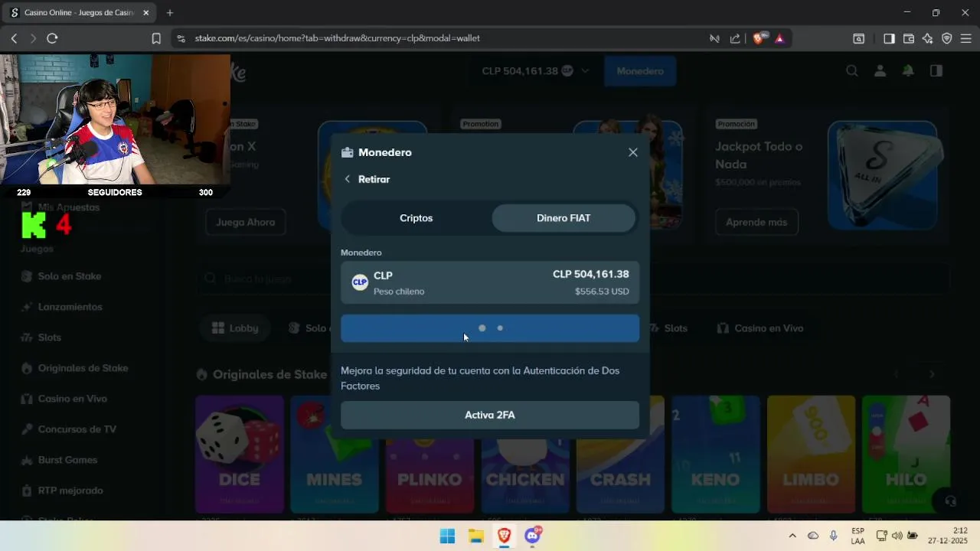
Task: Open the notifications bell icon
Action: tap(908, 70)
